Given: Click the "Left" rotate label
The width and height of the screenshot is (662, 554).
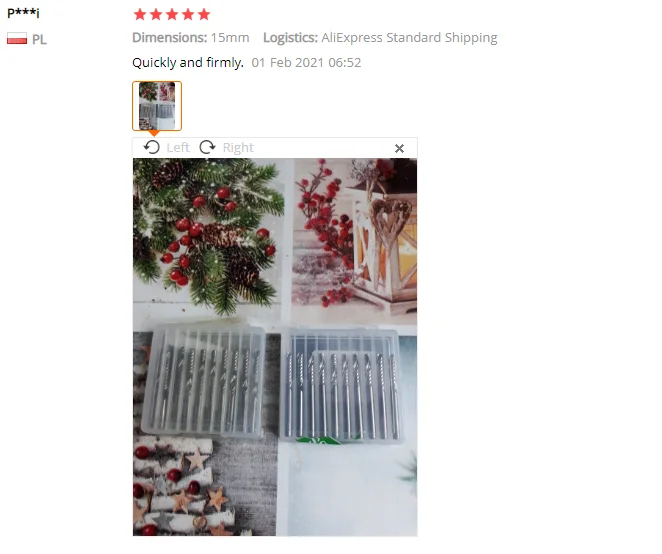Looking at the screenshot, I should tap(178, 147).
